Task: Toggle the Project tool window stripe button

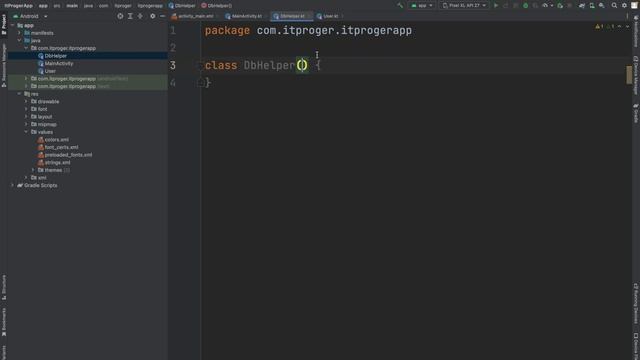Action: [x=4, y=24]
